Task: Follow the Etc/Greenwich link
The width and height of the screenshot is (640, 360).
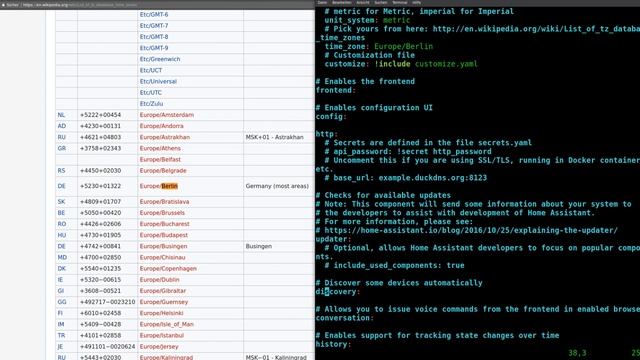Action: [160, 59]
